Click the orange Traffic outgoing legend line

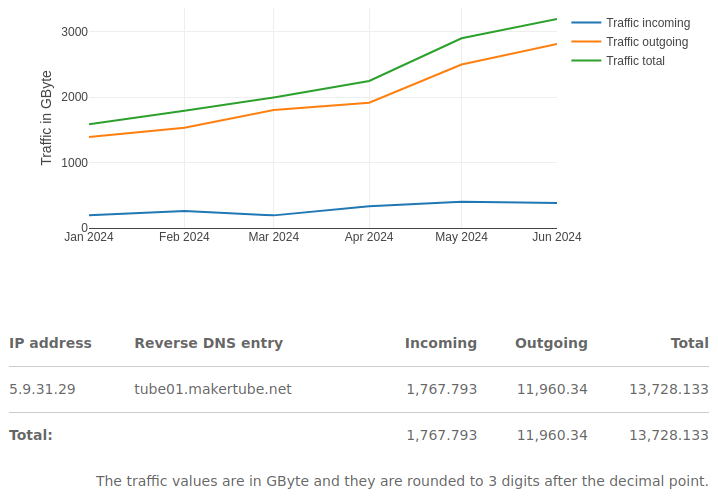point(586,41)
